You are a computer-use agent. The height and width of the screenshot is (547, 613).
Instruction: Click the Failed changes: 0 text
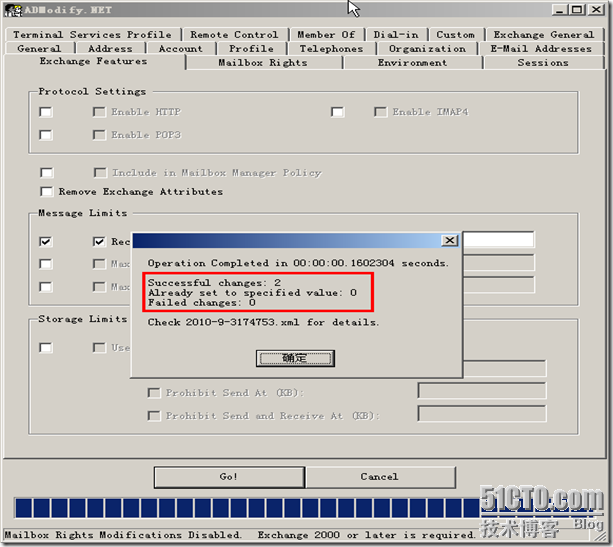click(x=202, y=303)
